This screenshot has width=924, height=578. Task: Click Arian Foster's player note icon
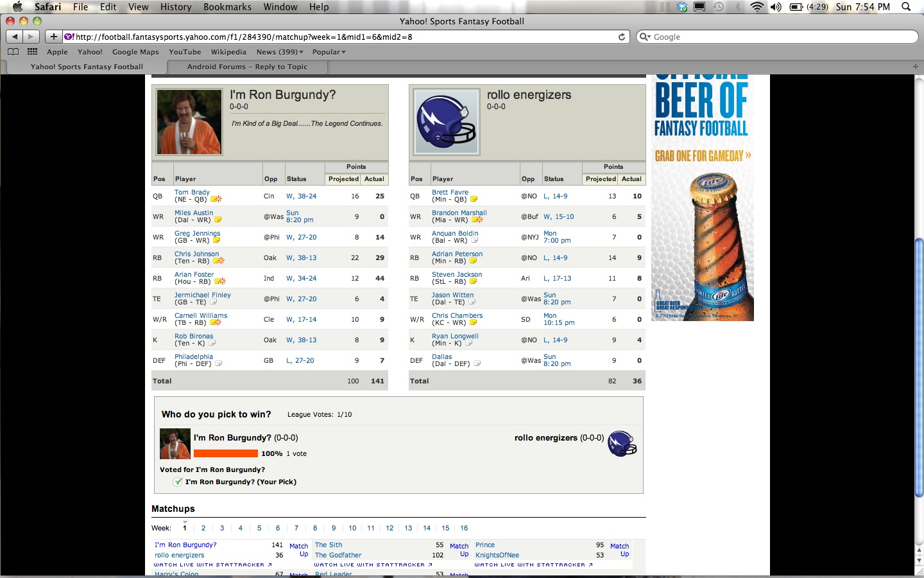click(219, 281)
